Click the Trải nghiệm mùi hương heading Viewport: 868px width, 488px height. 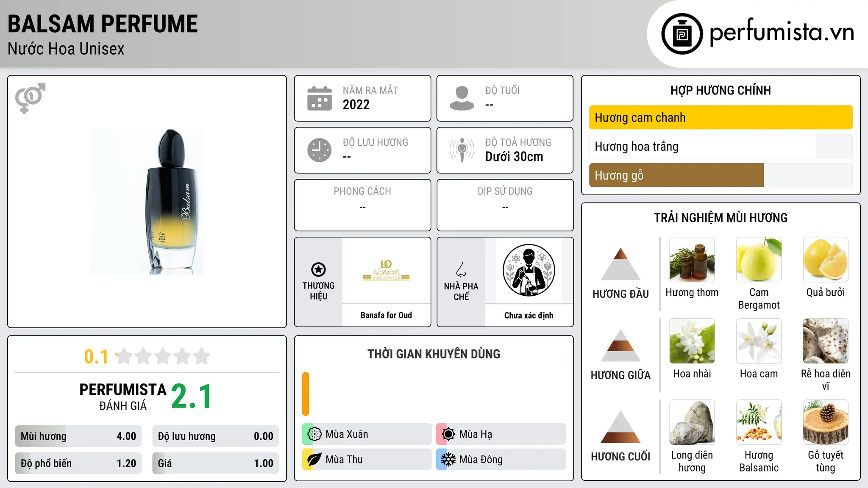click(x=721, y=218)
